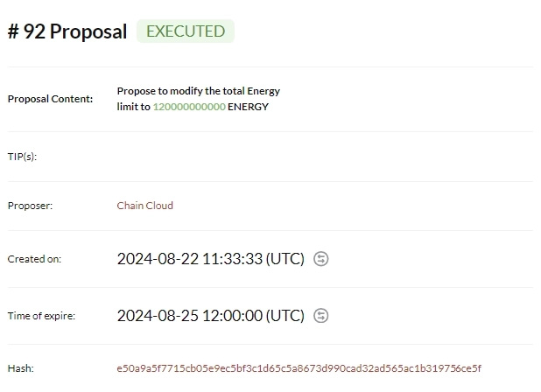Click the ENERGY unit after the limit value

point(248,107)
